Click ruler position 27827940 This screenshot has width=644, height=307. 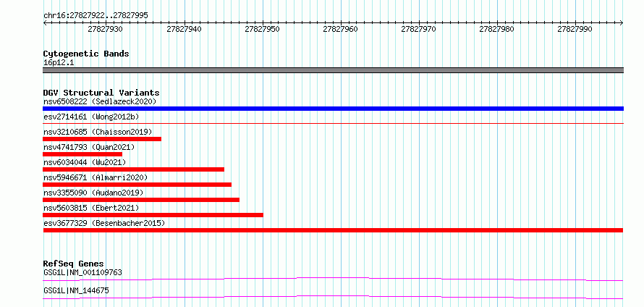click(184, 29)
